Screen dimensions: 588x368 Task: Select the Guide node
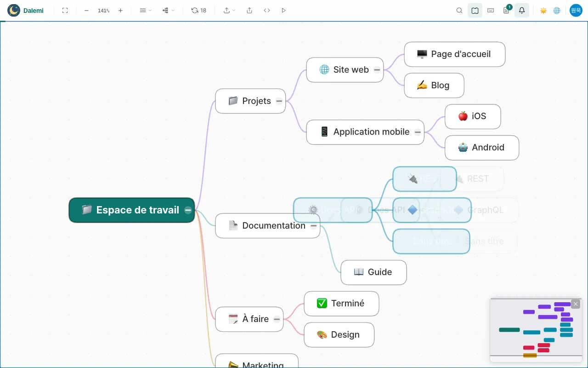(373, 272)
